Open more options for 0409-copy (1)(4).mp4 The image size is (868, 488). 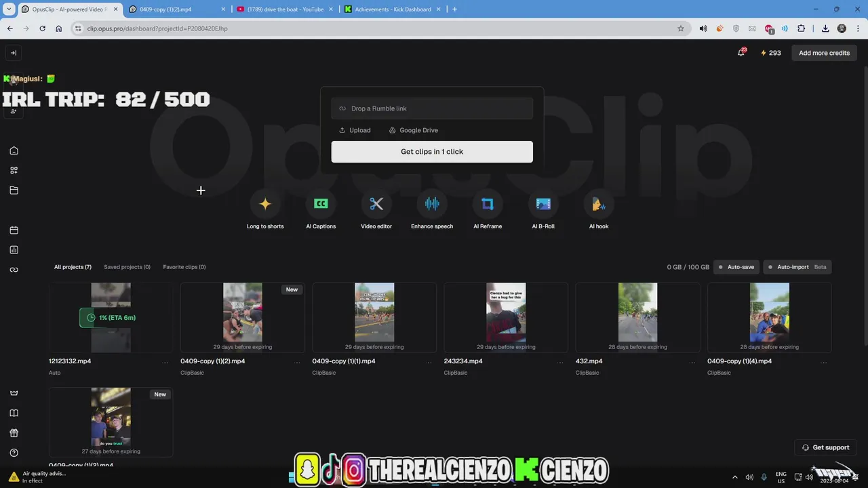[824, 363]
